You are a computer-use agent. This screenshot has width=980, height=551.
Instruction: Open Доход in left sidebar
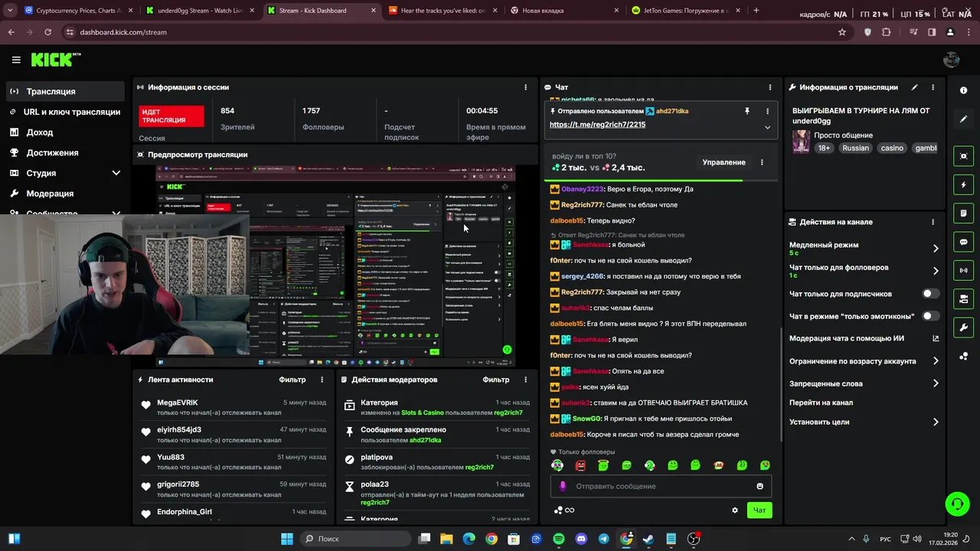pos(65,132)
